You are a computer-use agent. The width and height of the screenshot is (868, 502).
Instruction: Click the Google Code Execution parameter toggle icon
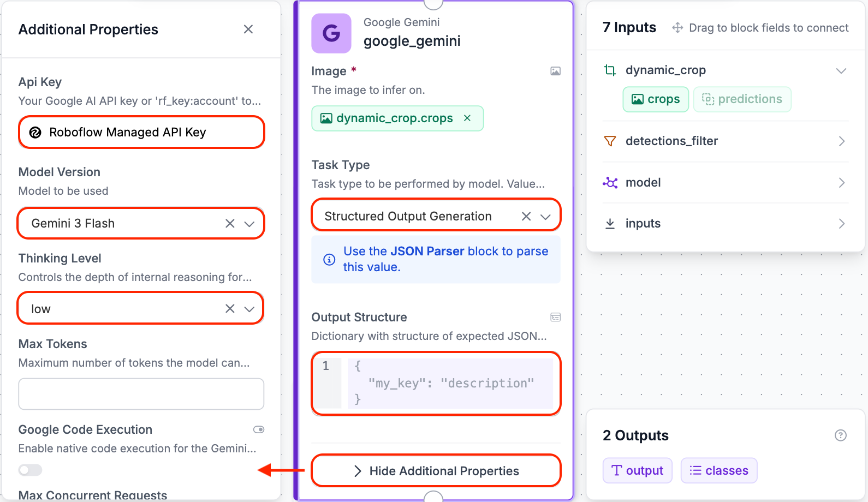coord(259,429)
